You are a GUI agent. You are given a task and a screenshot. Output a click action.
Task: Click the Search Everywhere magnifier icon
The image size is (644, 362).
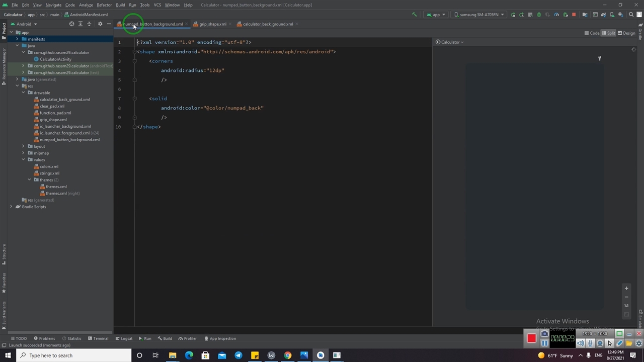tap(631, 15)
